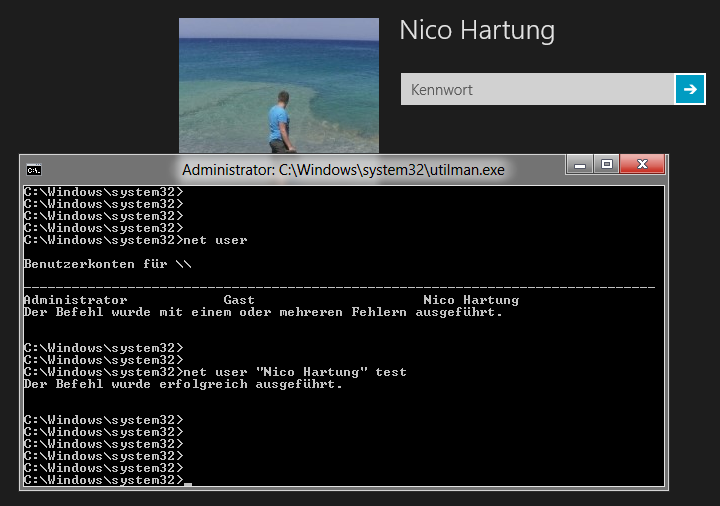Click the title bar text "Administrator: C:\Windows\system32\utilman.exe"
This screenshot has height=506, width=720.
point(343,170)
